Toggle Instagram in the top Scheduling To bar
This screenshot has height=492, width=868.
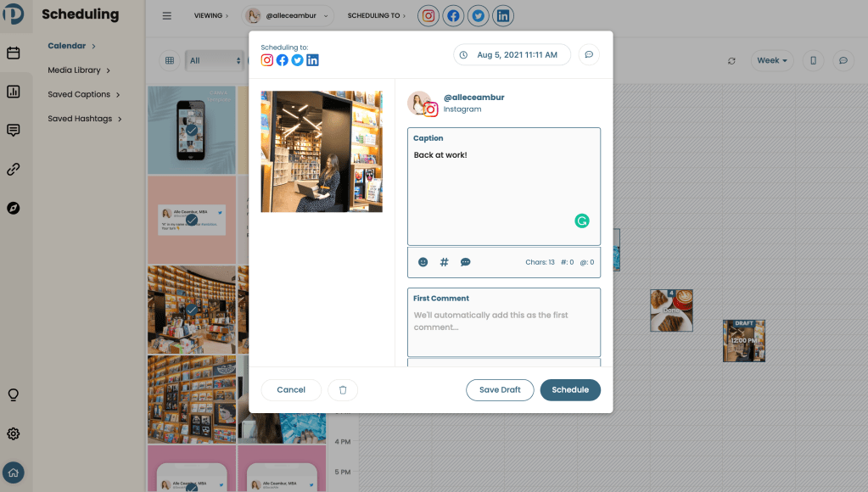(x=429, y=15)
